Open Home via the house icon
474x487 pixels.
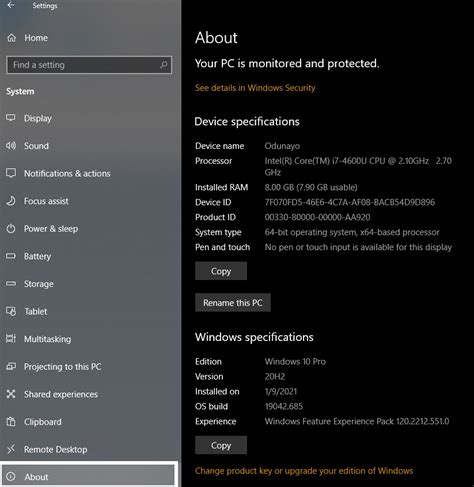[11, 38]
